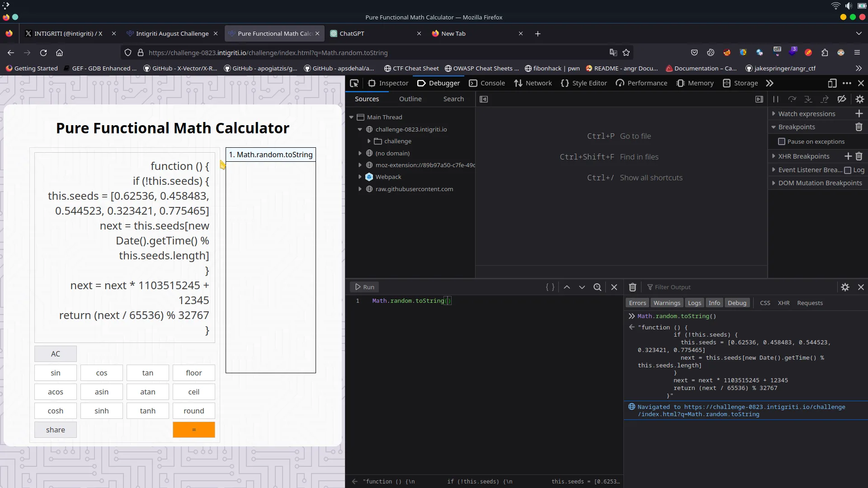Toggle Pause on exceptions checkbox
The image size is (868, 488).
(783, 141)
